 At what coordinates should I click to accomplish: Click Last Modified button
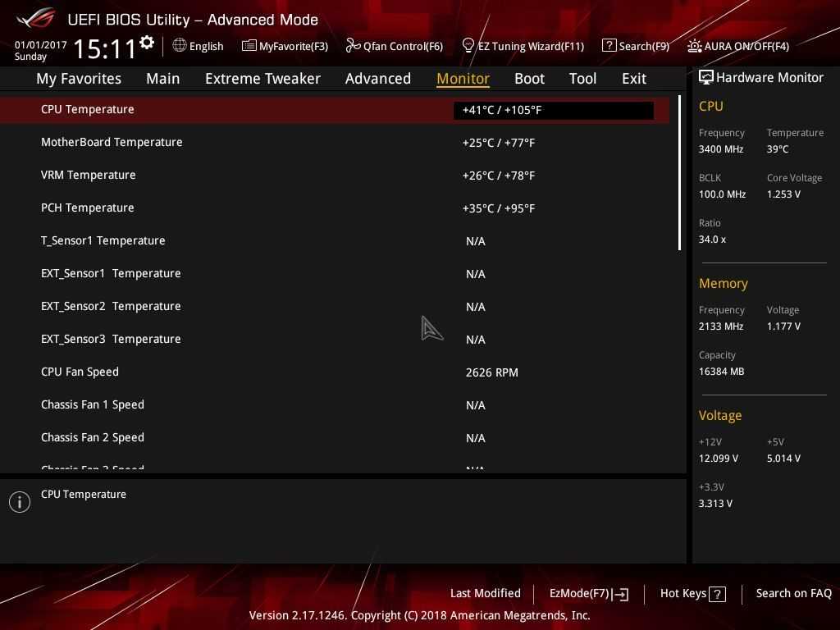coord(485,593)
